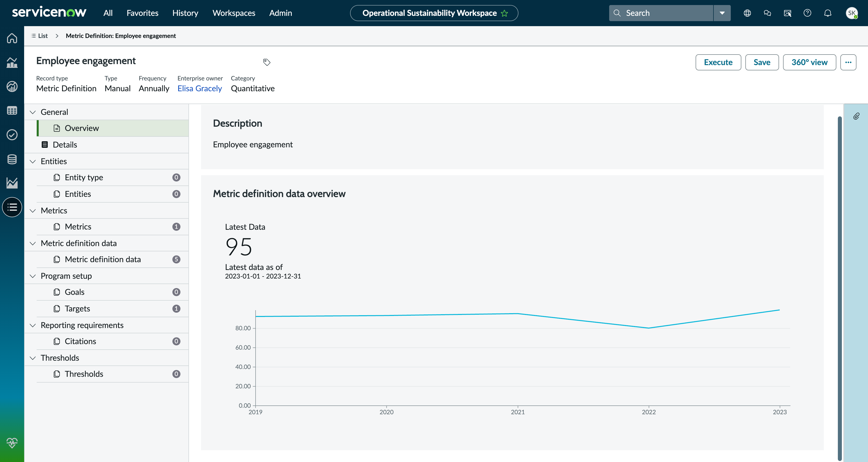This screenshot has width=868, height=462.
Task: Click the Metric Definition: Employee engagement breadcrumb
Action: [121, 36]
